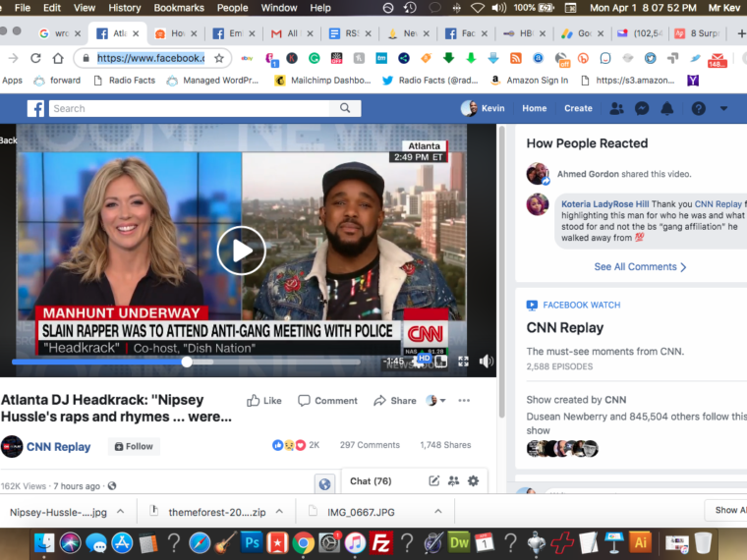747x560 pixels.
Task: Open Ahmed Gordon's profile
Action: pos(588,174)
